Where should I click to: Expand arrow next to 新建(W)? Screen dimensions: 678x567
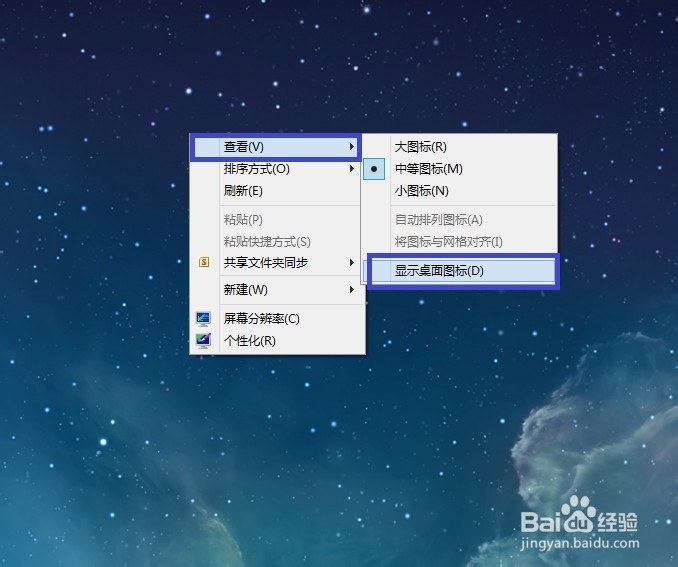tap(352, 289)
